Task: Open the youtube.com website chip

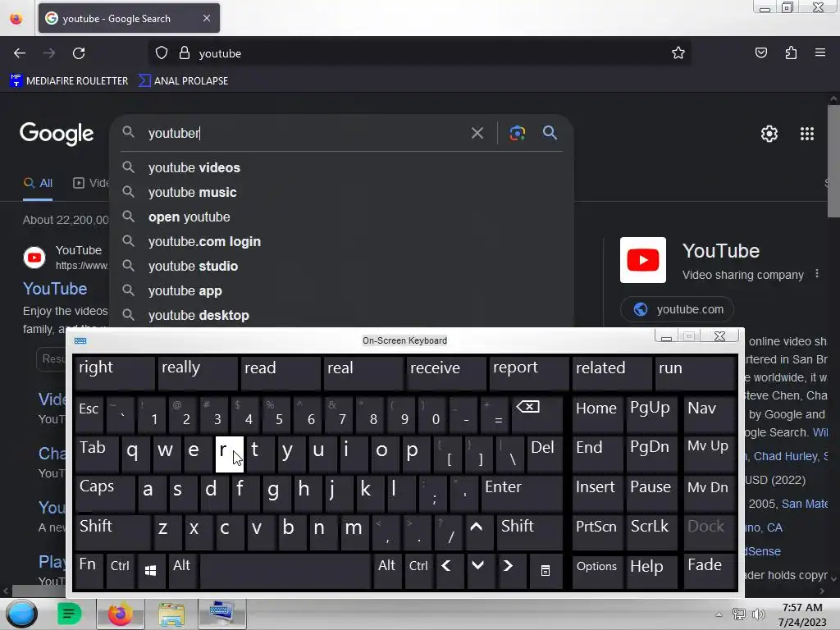Action: click(677, 309)
